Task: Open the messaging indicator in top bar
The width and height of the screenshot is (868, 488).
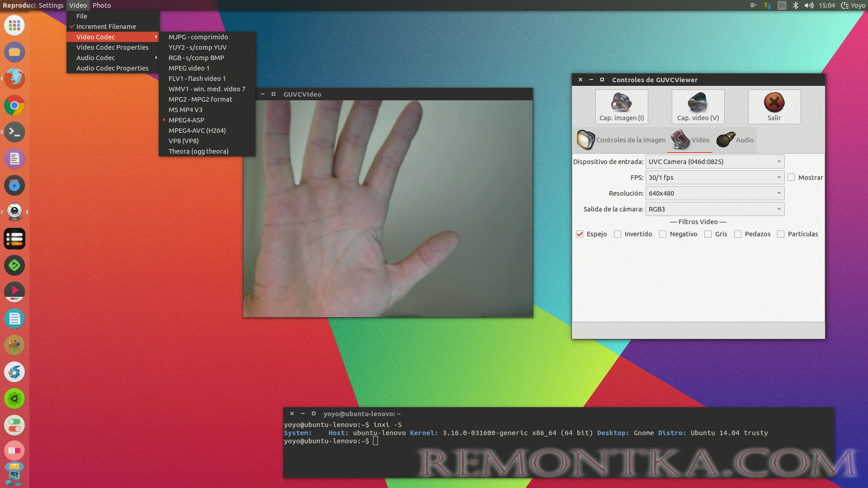Action: coord(753,5)
